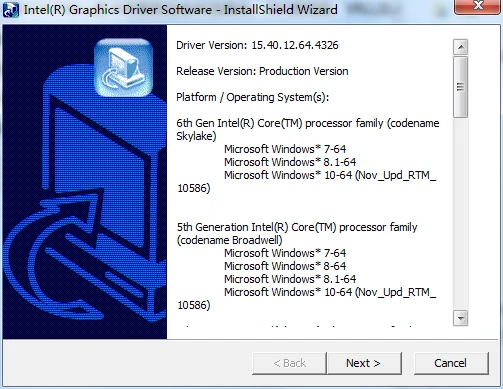
Task: Click 'Windows* 10-64 (Nov_Upd_RTM_' under Skylake
Action: [354, 175]
